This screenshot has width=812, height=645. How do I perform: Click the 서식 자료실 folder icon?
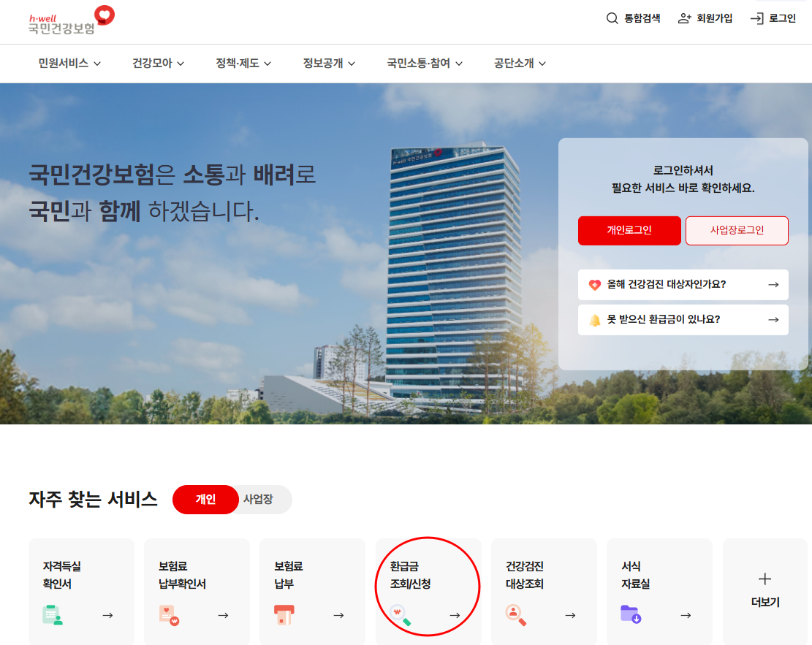click(x=631, y=614)
